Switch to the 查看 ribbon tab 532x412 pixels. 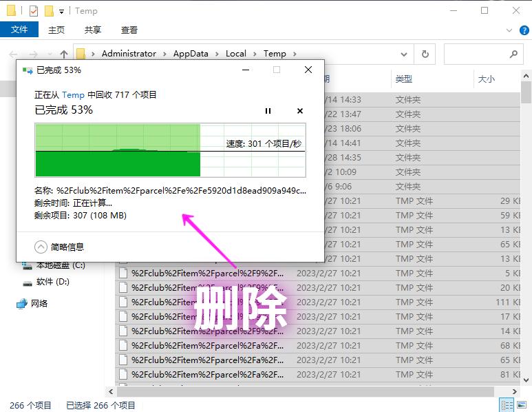pyautogui.click(x=129, y=30)
